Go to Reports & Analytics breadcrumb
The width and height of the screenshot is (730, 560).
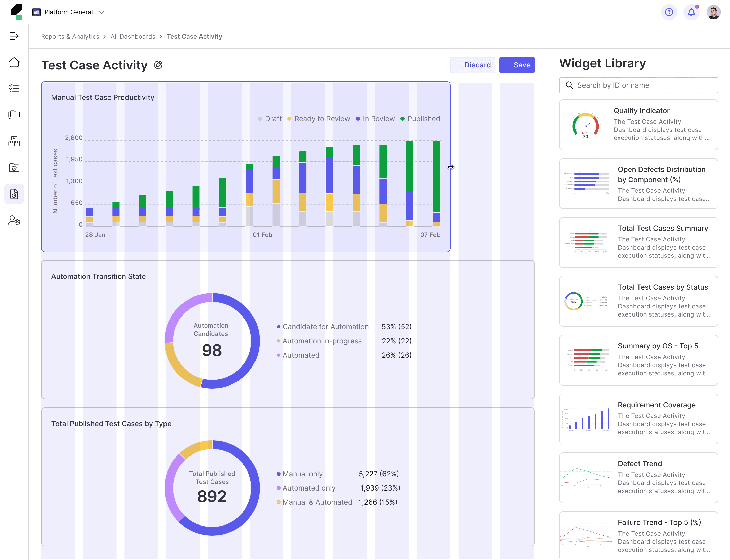(x=70, y=36)
